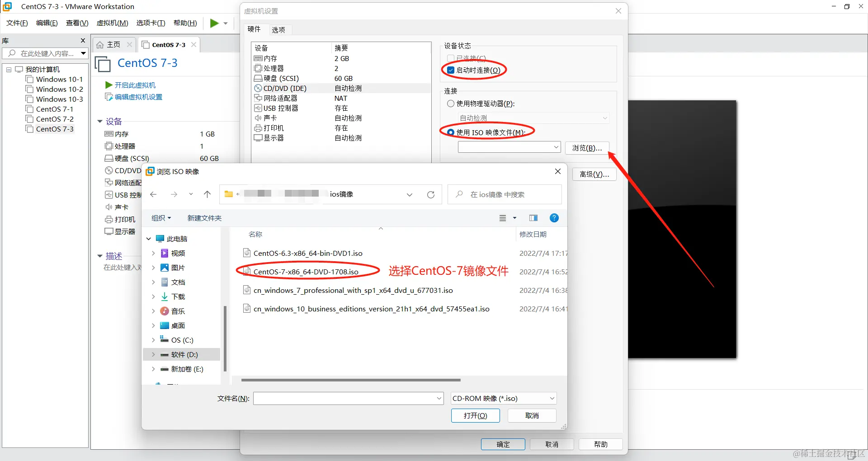Image resolution: width=868 pixels, height=461 pixels.
Task: Select Windows 10-1 in the library
Action: point(59,79)
